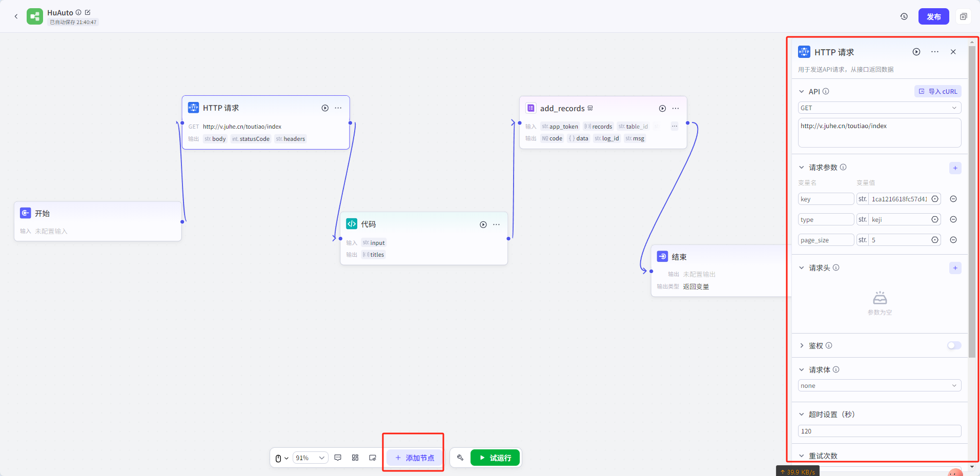Expand the 鉴权 section chevron
Image resolution: width=980 pixels, height=476 pixels.
click(802, 346)
